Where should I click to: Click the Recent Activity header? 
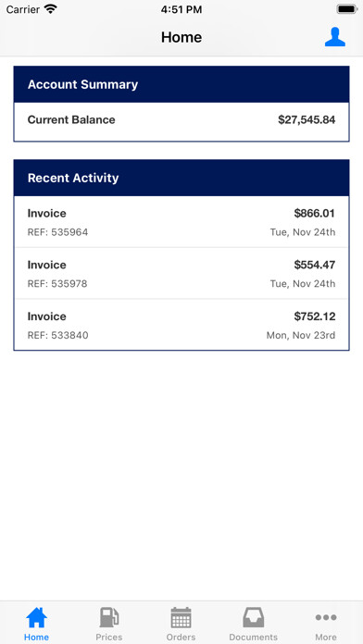point(181,178)
